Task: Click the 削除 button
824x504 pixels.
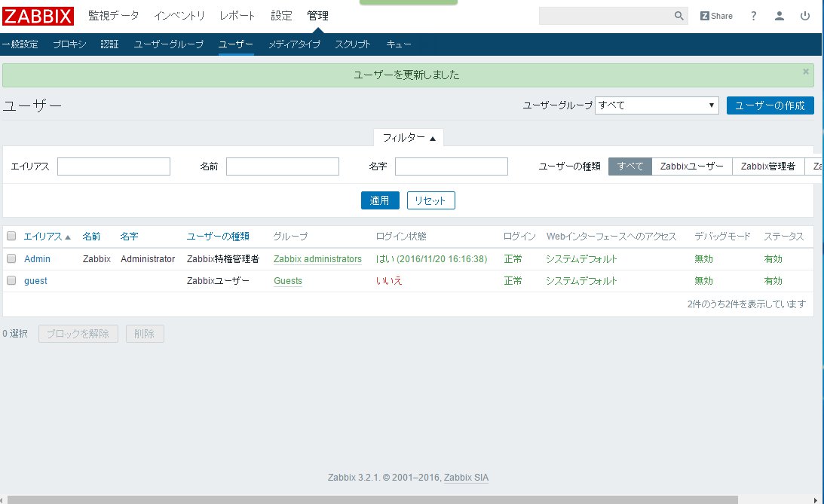Action: [145, 334]
